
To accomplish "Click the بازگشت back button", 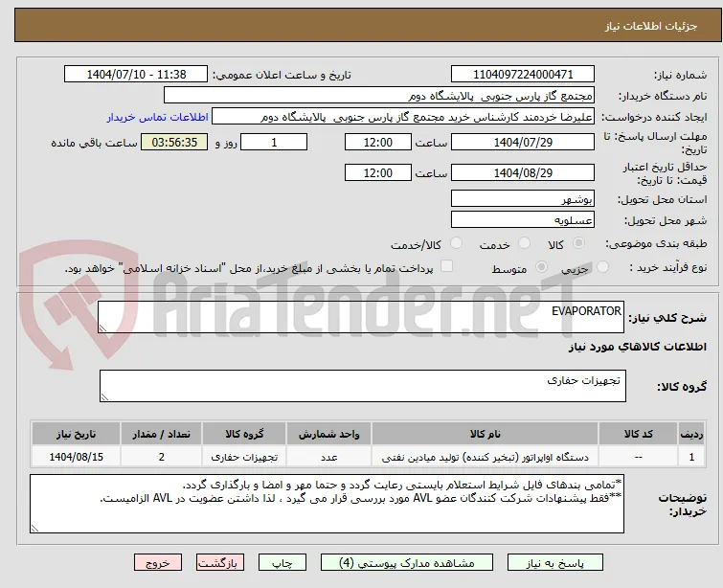I will pos(220,563).
